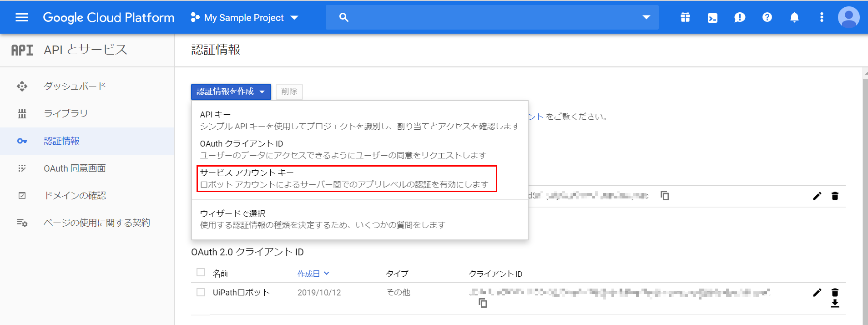
Task: Open the hamburger navigation menu
Action: click(x=22, y=17)
